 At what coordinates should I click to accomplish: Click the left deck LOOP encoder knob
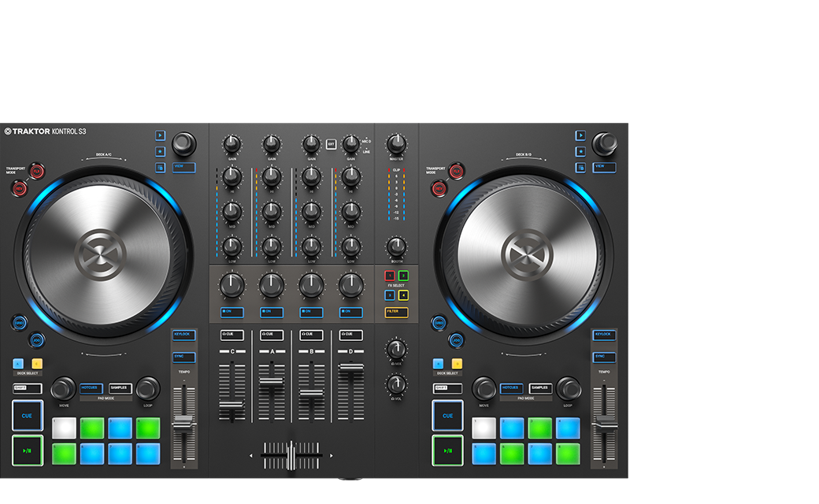[x=148, y=388]
